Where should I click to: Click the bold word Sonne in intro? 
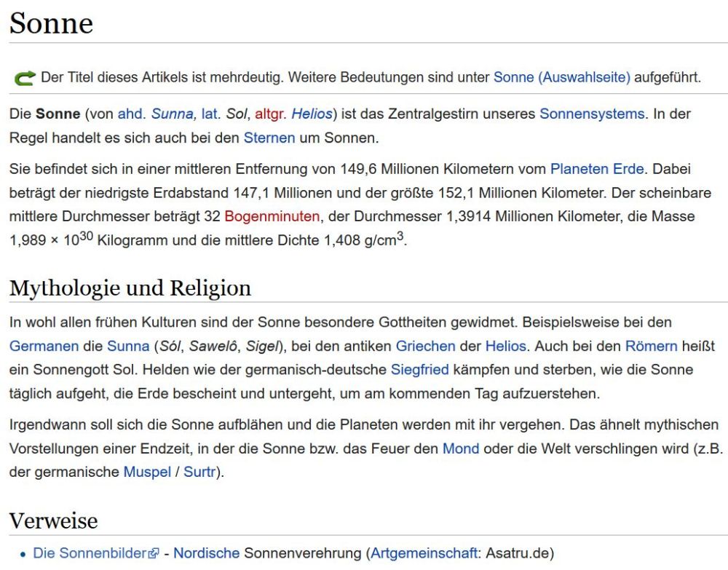pos(58,114)
